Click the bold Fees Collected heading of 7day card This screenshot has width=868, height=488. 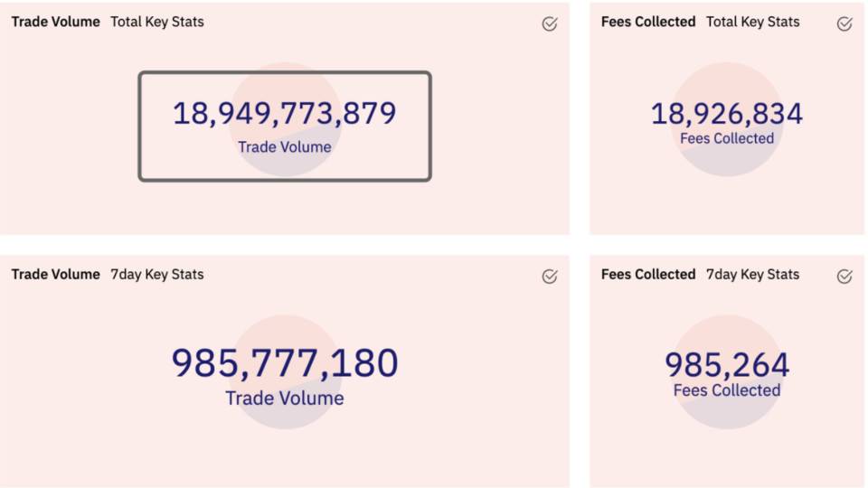(648, 275)
